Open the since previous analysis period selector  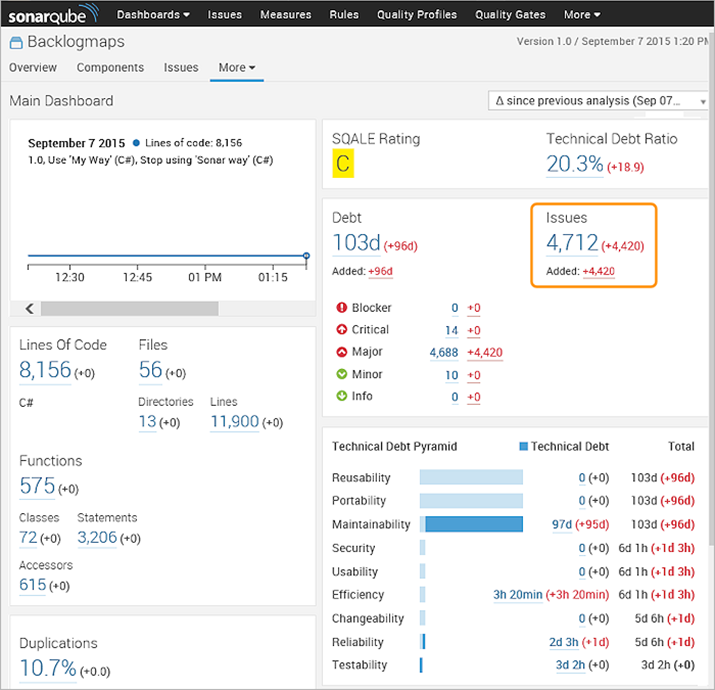pos(597,101)
